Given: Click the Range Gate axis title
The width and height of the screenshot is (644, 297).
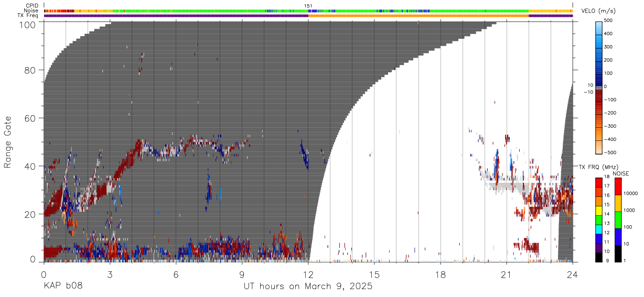Looking at the screenshot, I should coord(8,142).
